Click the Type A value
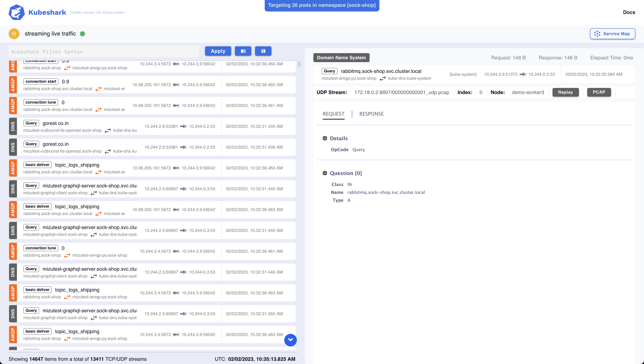Image resolution: width=644 pixels, height=364 pixels. (349, 200)
